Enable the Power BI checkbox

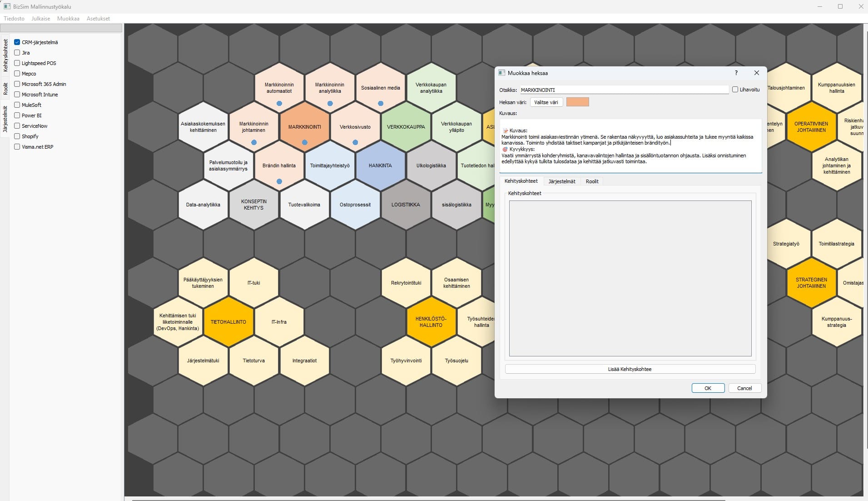17,115
